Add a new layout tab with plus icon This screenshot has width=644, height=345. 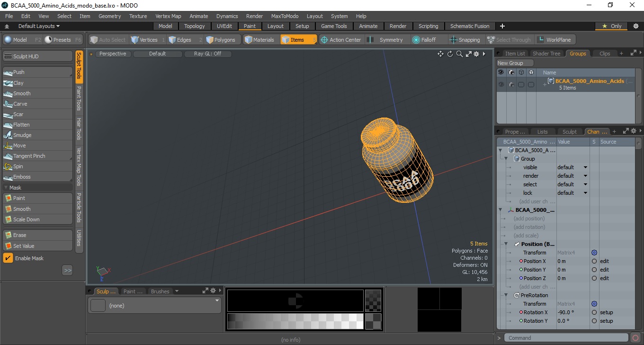(502, 26)
